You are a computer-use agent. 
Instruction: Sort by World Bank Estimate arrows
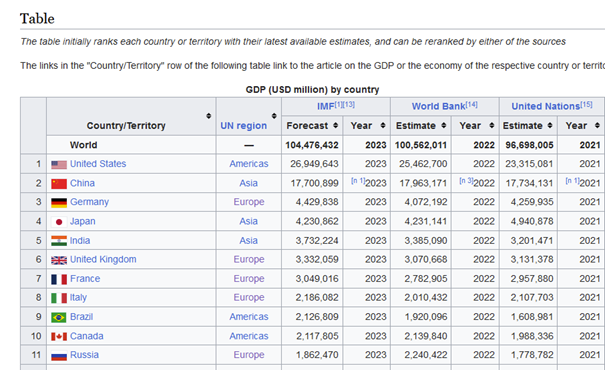pos(444,125)
